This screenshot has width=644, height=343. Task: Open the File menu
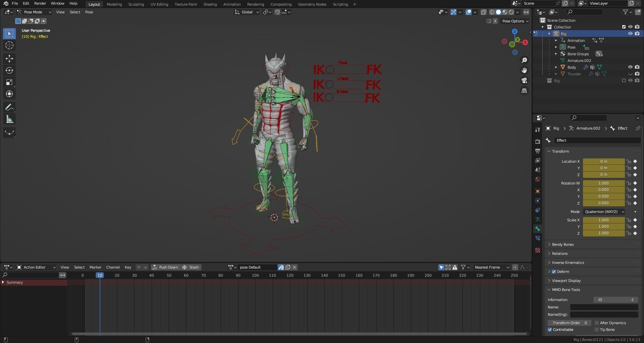(x=15, y=3)
